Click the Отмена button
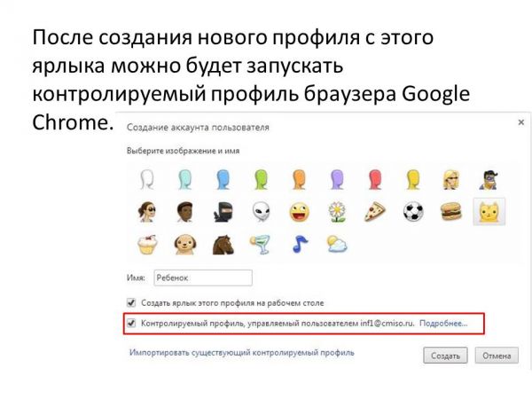Screen dimensions: 532x399 pyautogui.click(x=497, y=356)
